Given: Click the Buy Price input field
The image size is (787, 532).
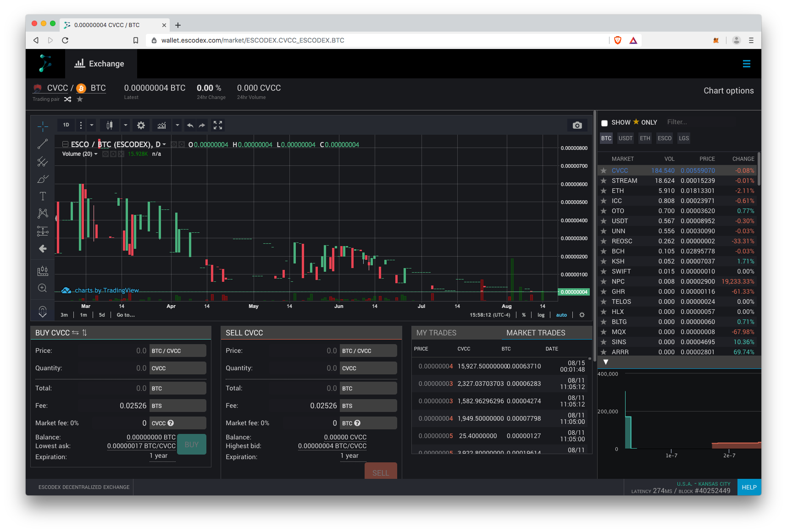Looking at the screenshot, I should (113, 351).
